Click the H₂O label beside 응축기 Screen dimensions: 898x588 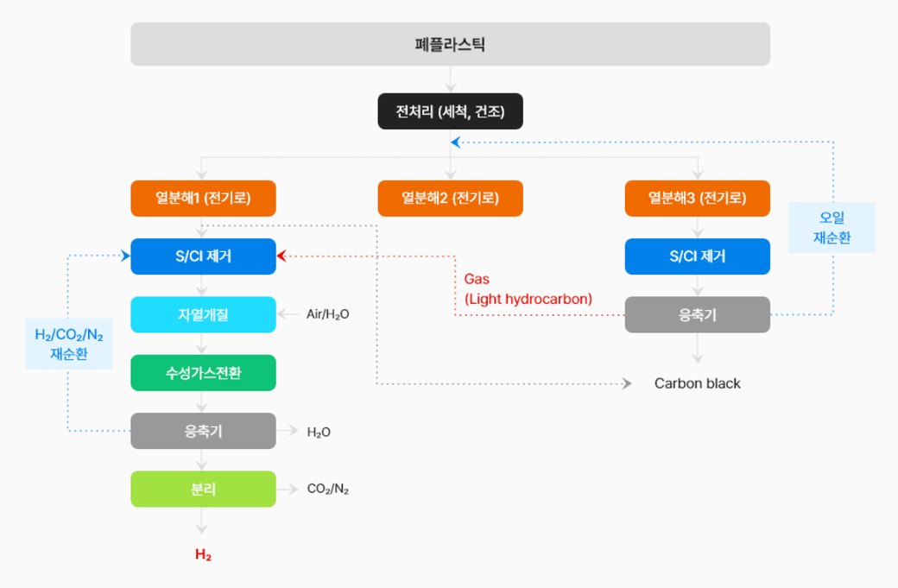[x=319, y=432]
